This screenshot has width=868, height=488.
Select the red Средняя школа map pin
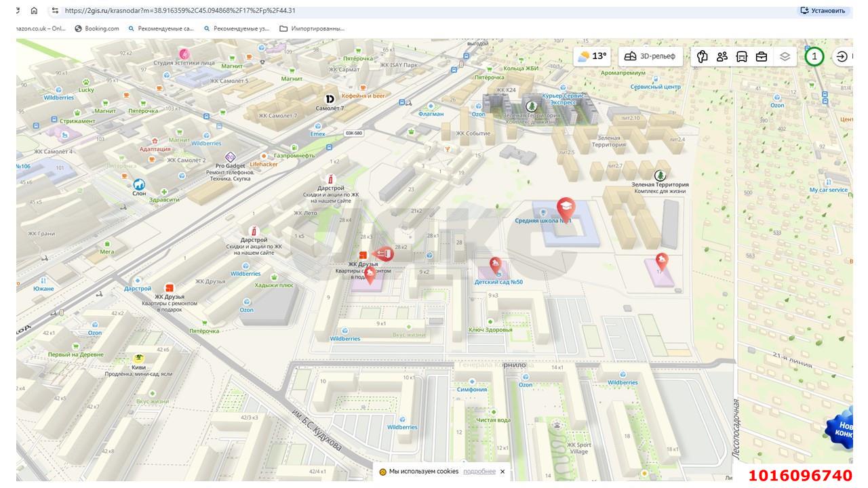coord(566,207)
